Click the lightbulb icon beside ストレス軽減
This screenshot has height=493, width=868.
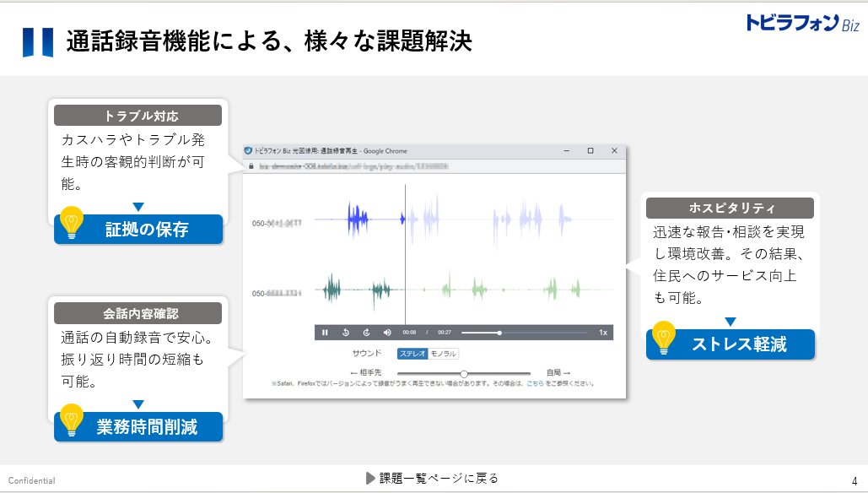point(665,339)
